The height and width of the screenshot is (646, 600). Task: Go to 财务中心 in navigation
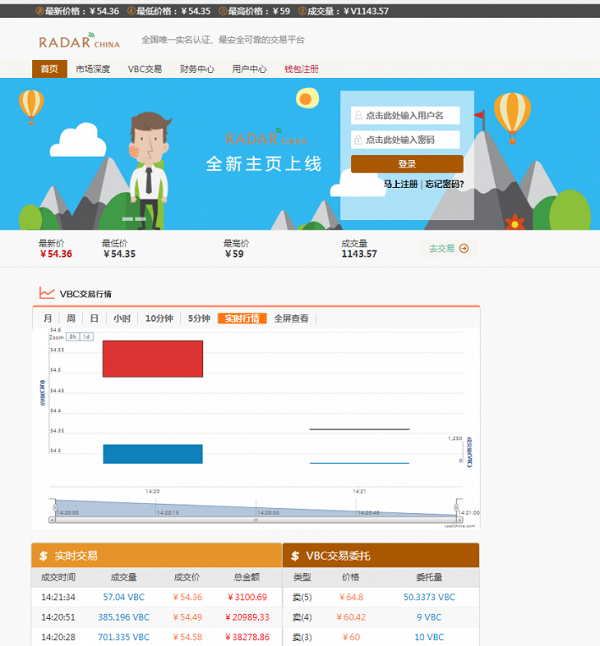(197, 69)
